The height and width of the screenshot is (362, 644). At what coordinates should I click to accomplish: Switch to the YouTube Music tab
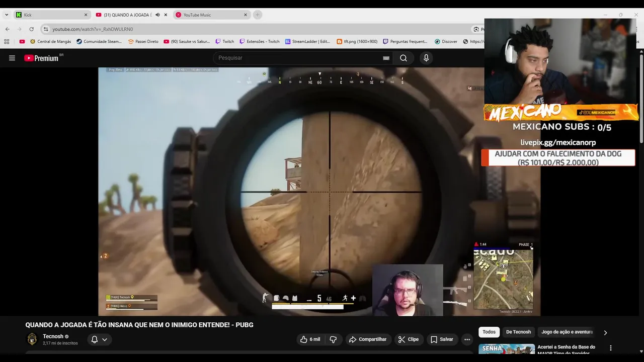(211, 15)
